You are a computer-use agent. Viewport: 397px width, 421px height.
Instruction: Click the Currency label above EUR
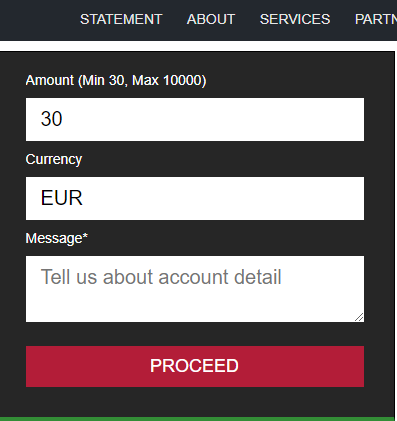pyautogui.click(x=54, y=159)
